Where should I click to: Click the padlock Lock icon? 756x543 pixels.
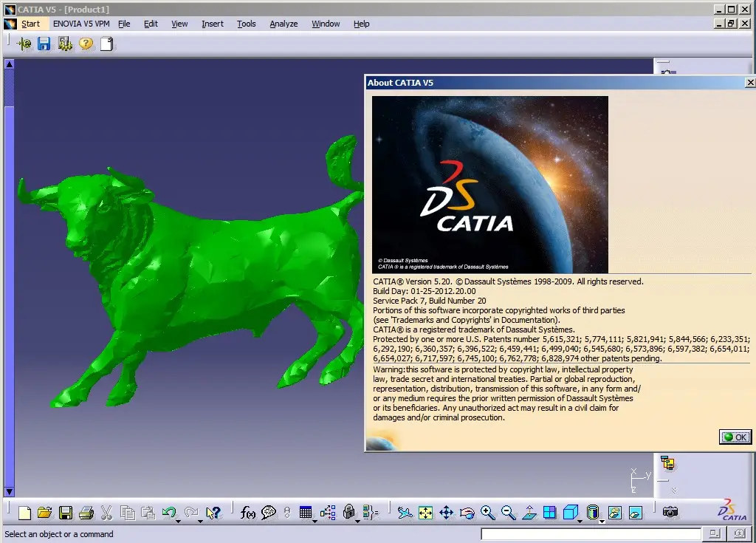(x=349, y=512)
